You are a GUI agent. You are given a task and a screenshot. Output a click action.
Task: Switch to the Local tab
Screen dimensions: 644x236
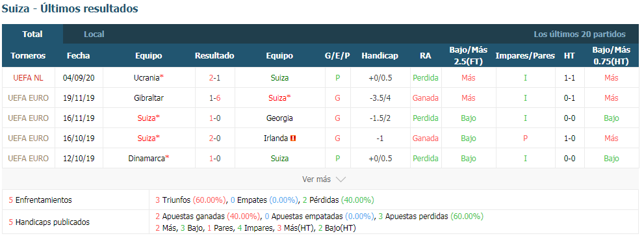(94, 34)
